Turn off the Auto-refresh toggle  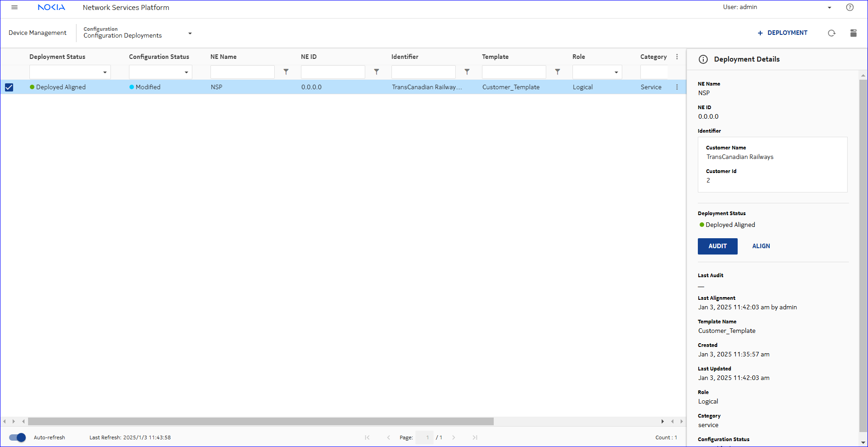(17, 437)
